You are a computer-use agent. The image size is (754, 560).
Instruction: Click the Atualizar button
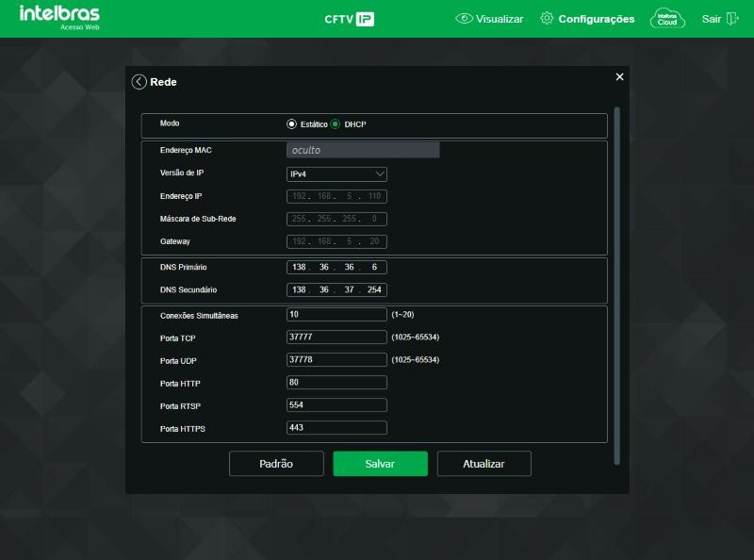coord(484,464)
